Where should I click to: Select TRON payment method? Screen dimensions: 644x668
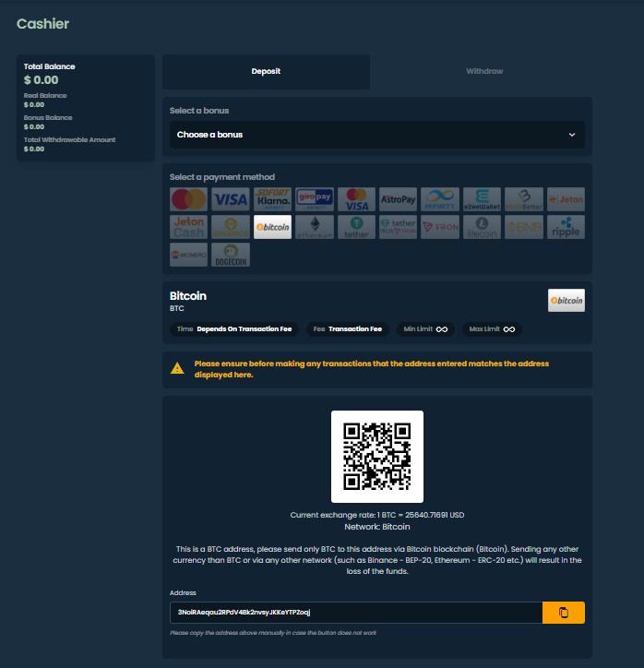[440, 227]
